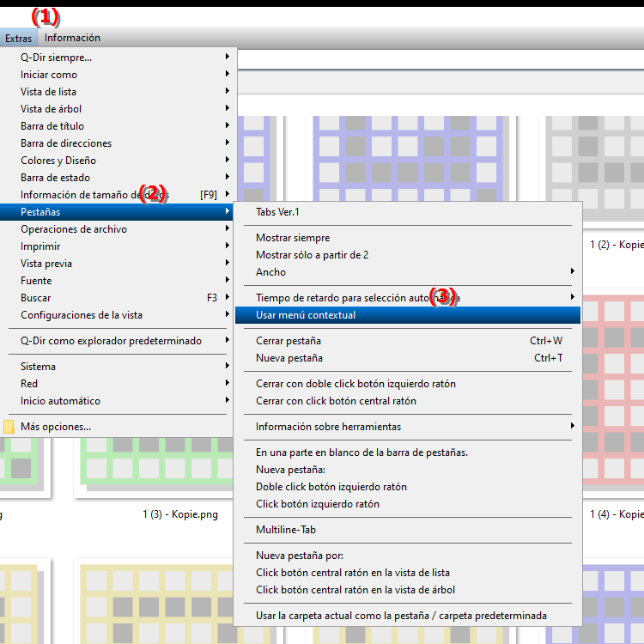Screen dimensions: 644x644
Task: Click the 1 (3) - Kopie.png file name
Action: pyautogui.click(x=180, y=514)
